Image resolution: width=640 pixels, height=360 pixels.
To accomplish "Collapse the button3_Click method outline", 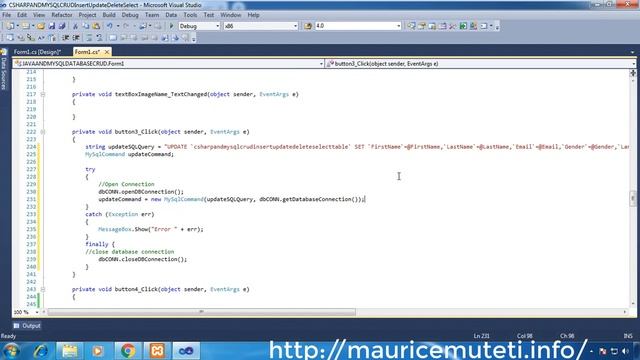I will (42, 132).
